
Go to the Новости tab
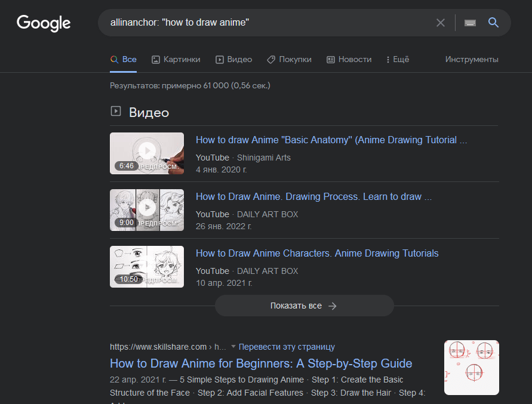coord(349,60)
